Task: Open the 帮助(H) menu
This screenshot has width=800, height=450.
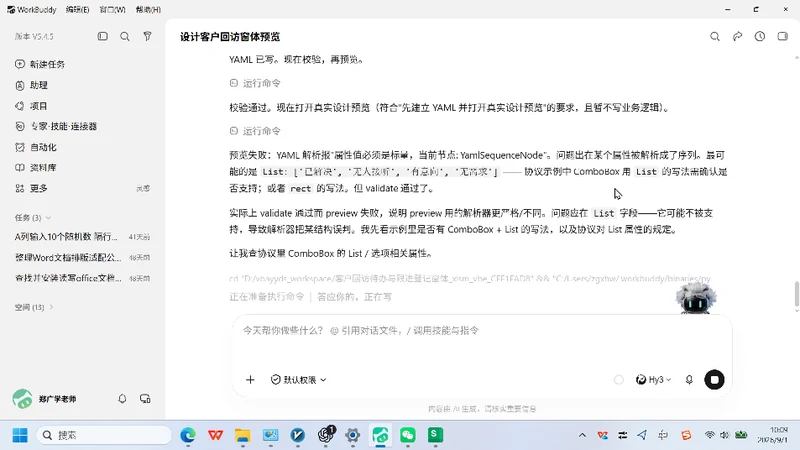Action: click(148, 10)
